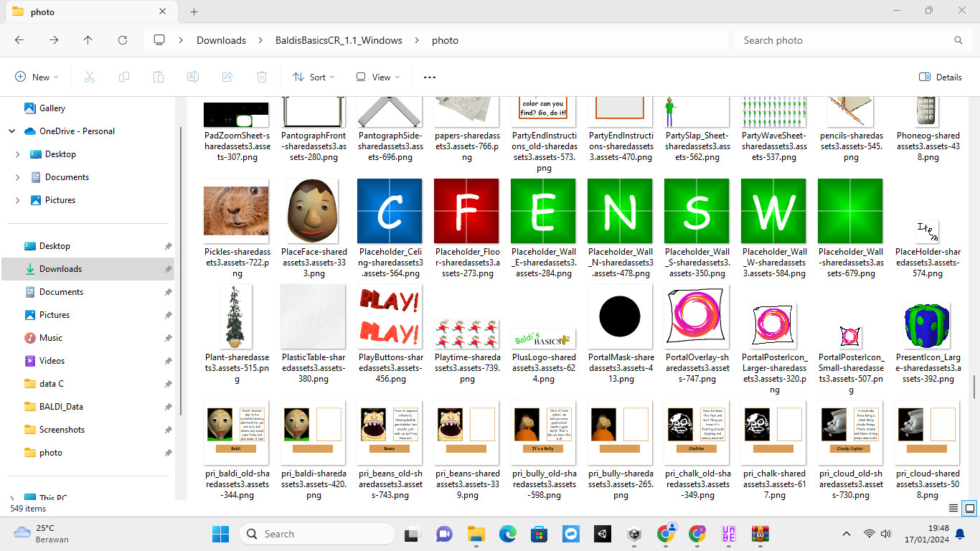Click the Rename toolbar icon
This screenshot has width=980, height=551.
tap(193, 77)
